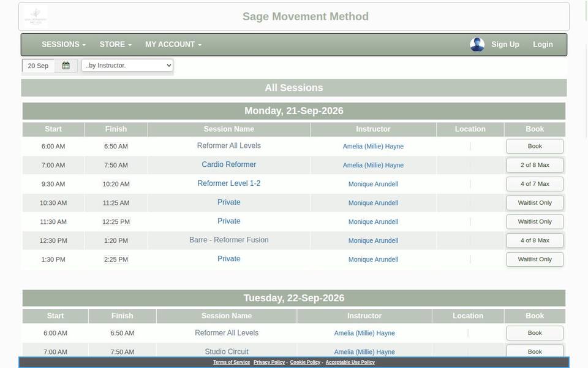Open the SESSIONS menu
This screenshot has height=368, width=588.
tap(64, 44)
